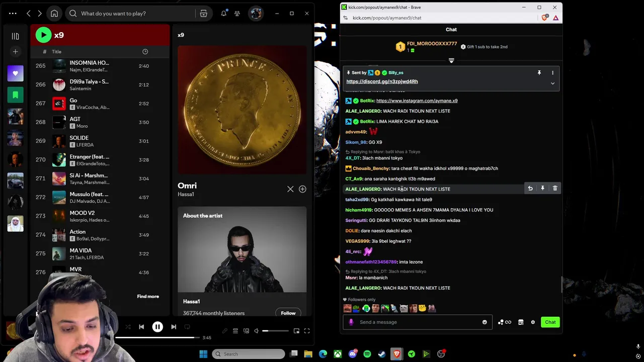
Task: Open Kick chat settings gear
Action: click(533, 322)
